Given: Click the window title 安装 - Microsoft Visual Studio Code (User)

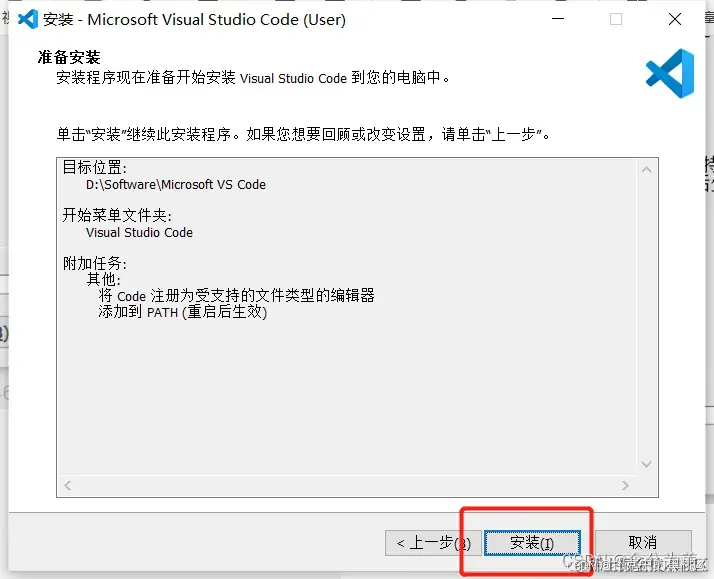Looking at the screenshot, I should (194, 20).
